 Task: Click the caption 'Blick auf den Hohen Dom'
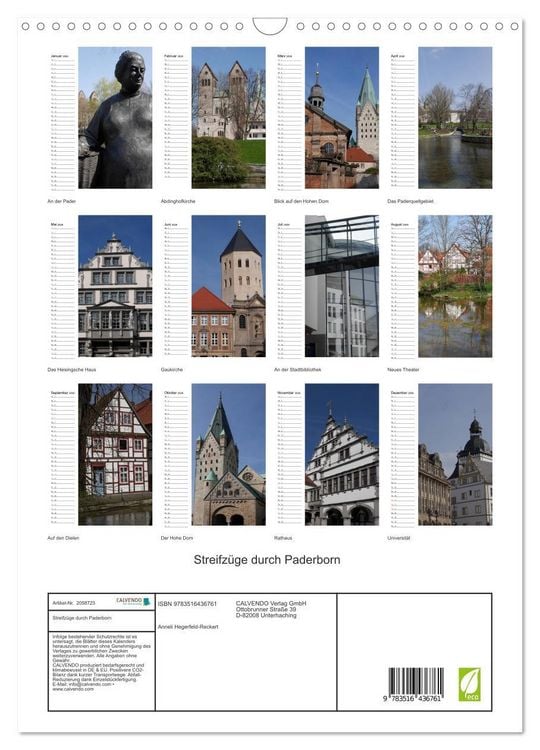click(x=301, y=201)
